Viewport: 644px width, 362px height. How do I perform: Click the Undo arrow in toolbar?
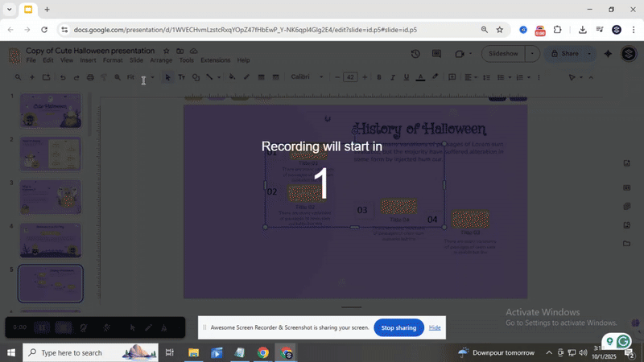click(x=63, y=77)
